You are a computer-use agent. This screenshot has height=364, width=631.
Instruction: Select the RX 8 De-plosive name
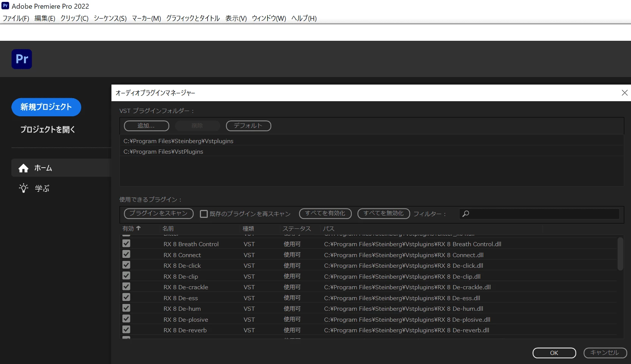point(186,319)
